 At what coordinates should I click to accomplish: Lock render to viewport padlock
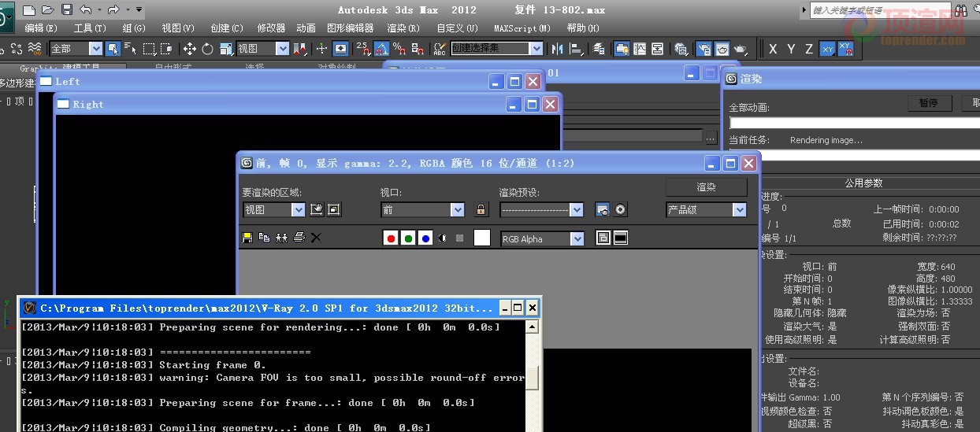pyautogui.click(x=481, y=209)
